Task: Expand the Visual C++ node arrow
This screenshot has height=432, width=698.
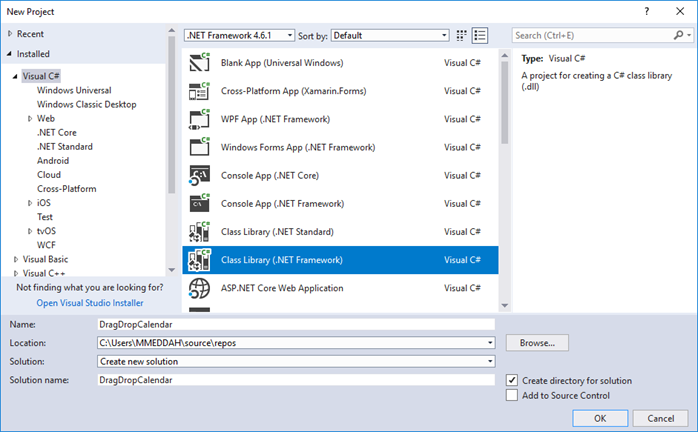Action: click(16, 273)
